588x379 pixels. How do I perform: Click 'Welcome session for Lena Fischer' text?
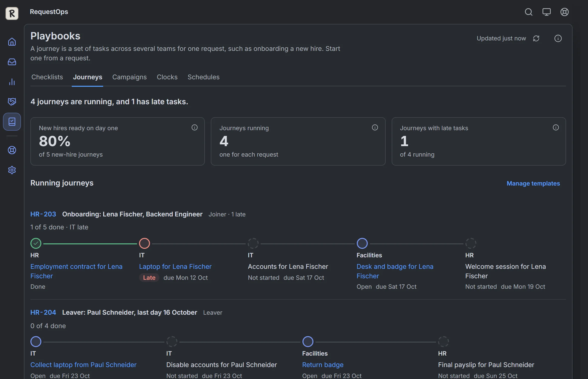506,271
